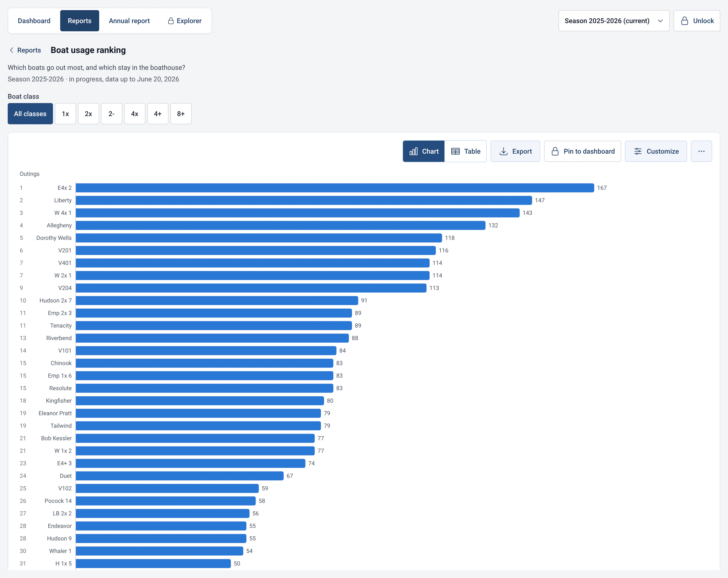Click the 'Duet' boat label
The width and height of the screenshot is (728, 578).
[x=65, y=476]
